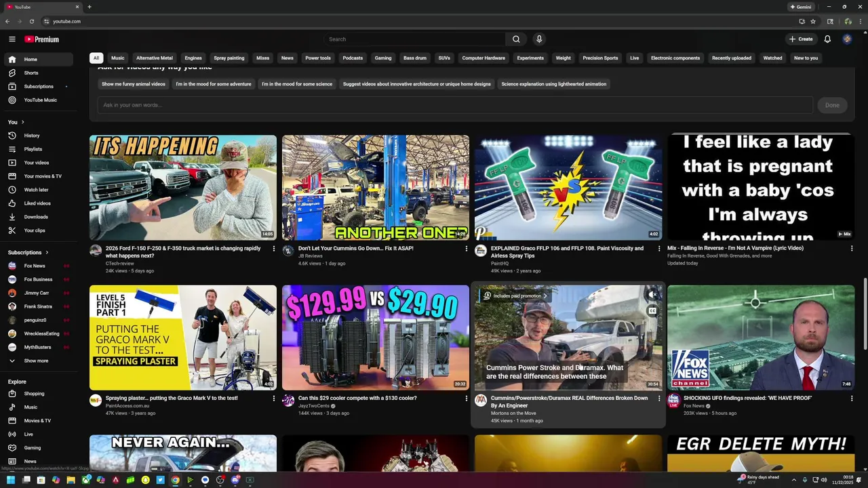868x488 pixels.
Task: Open more options for Graco FFLP video
Action: (659, 249)
